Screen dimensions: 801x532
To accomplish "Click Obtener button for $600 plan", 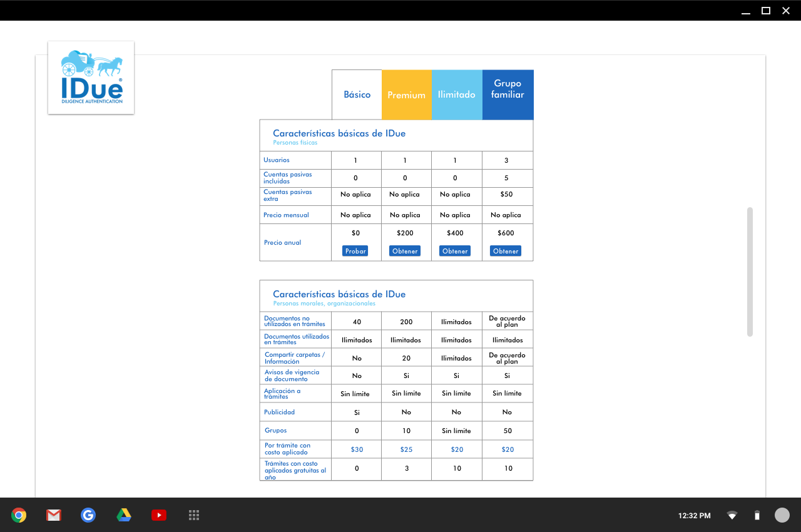I will click(x=506, y=251).
